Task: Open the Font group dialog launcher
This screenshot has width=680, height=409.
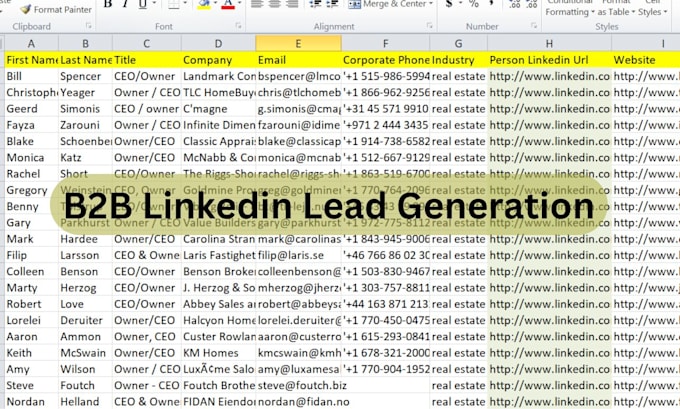Action: pyautogui.click(x=239, y=26)
